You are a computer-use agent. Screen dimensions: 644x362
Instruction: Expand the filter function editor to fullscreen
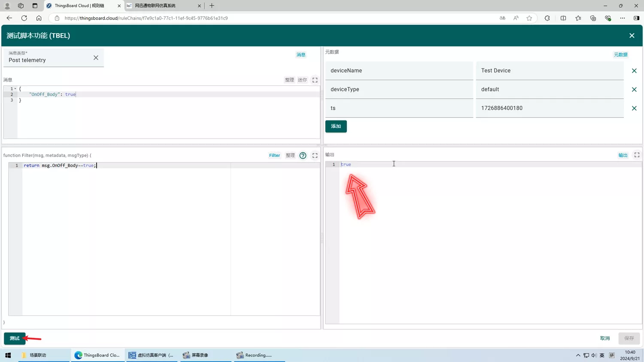[315, 156]
